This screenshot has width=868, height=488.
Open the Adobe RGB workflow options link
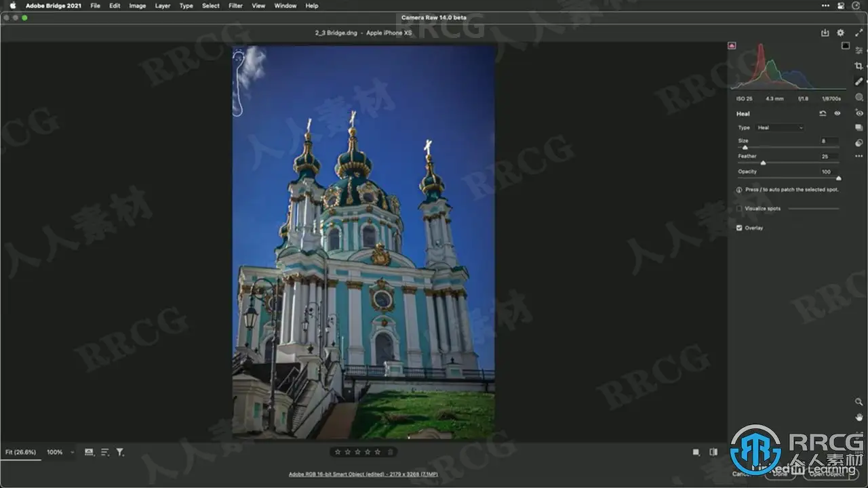363,474
